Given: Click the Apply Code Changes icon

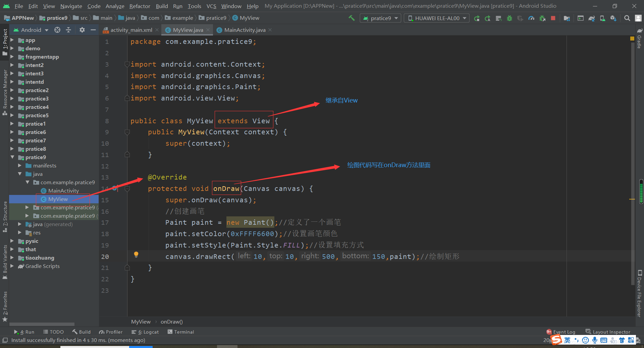Looking at the screenshot, I should coord(499,18).
